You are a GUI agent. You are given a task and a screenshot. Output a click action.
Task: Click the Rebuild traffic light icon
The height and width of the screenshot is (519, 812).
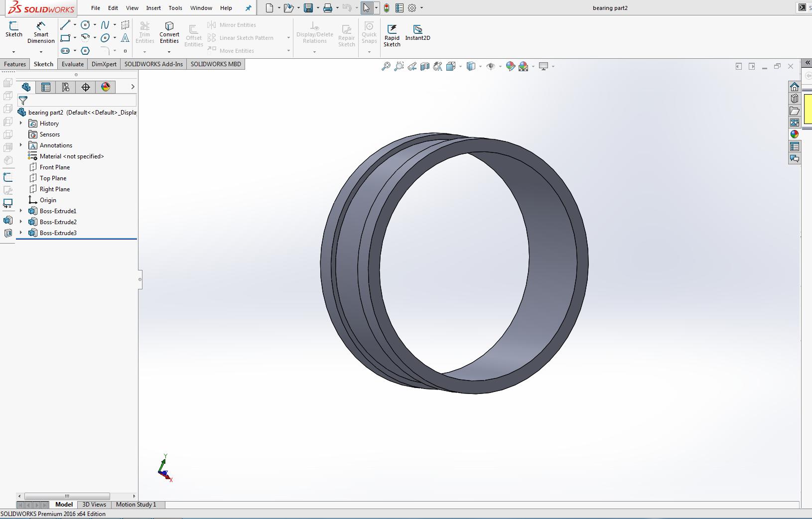pos(387,8)
